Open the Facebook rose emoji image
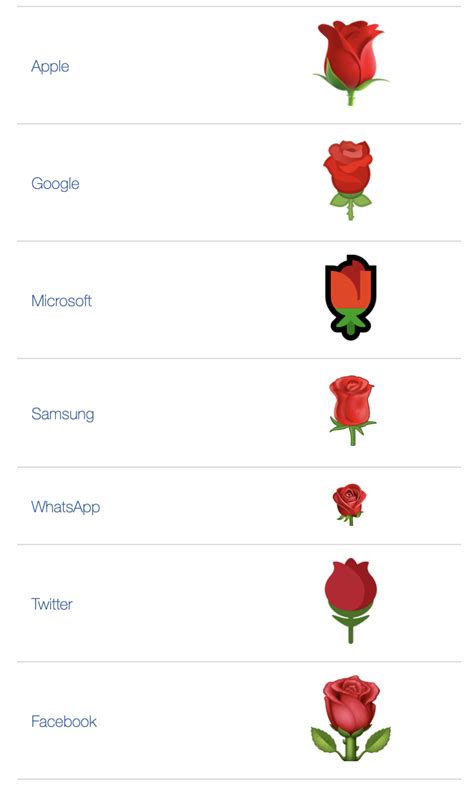Screen dimensions: 474x787 coord(350,718)
